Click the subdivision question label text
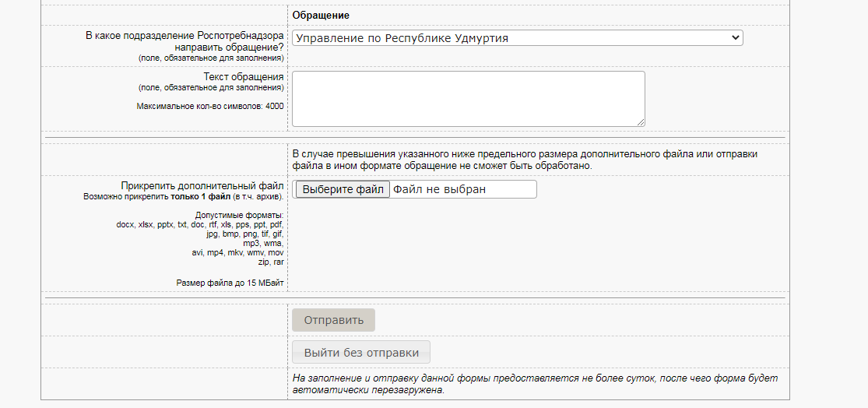Image resolution: width=868 pixels, height=408 pixels. pyautogui.click(x=185, y=41)
